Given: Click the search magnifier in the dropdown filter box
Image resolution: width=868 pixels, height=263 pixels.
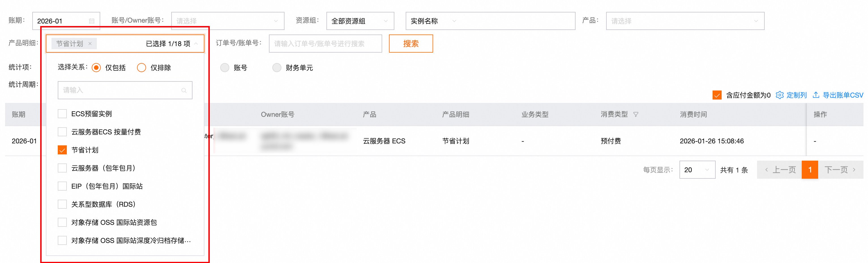Looking at the screenshot, I should point(184,90).
